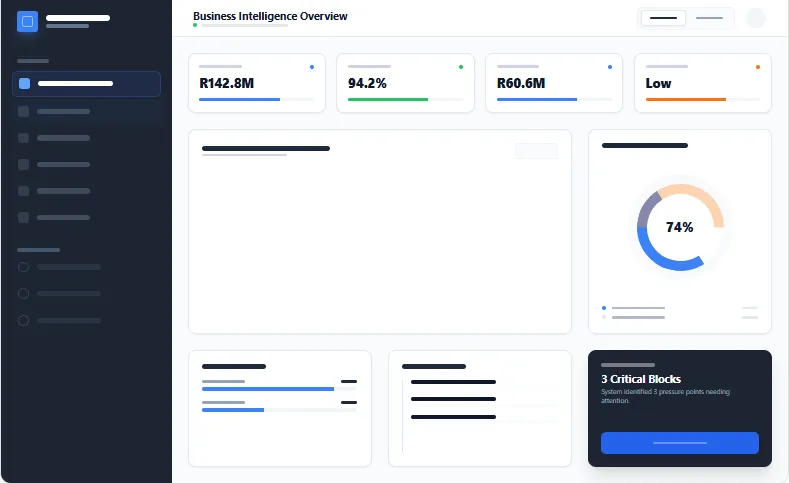Click the 'Low' value

pos(658,83)
